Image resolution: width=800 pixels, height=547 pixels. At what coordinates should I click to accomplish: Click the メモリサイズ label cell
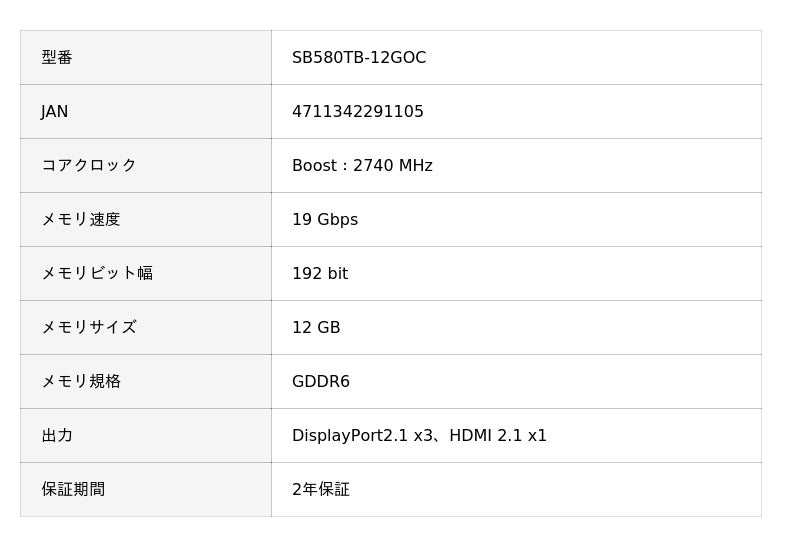(x=88, y=328)
